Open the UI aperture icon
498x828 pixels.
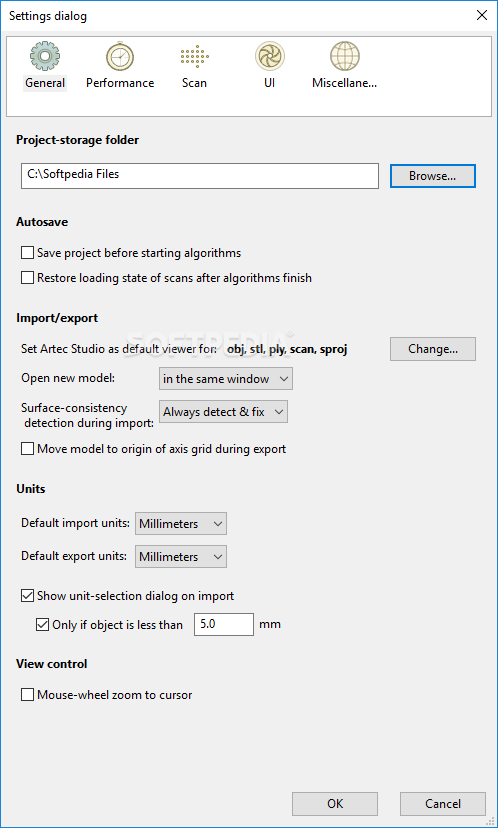(269, 56)
